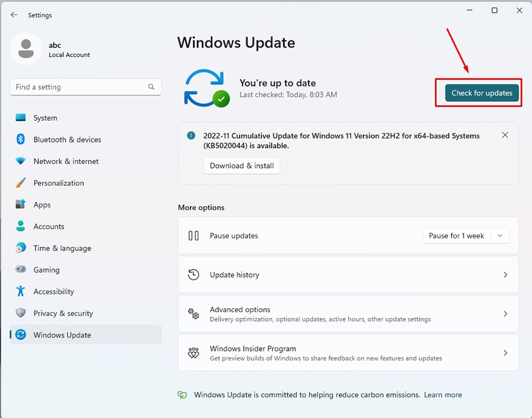Click the Privacy & security shield icon
Image resolution: width=532 pixels, height=418 pixels.
21,313
